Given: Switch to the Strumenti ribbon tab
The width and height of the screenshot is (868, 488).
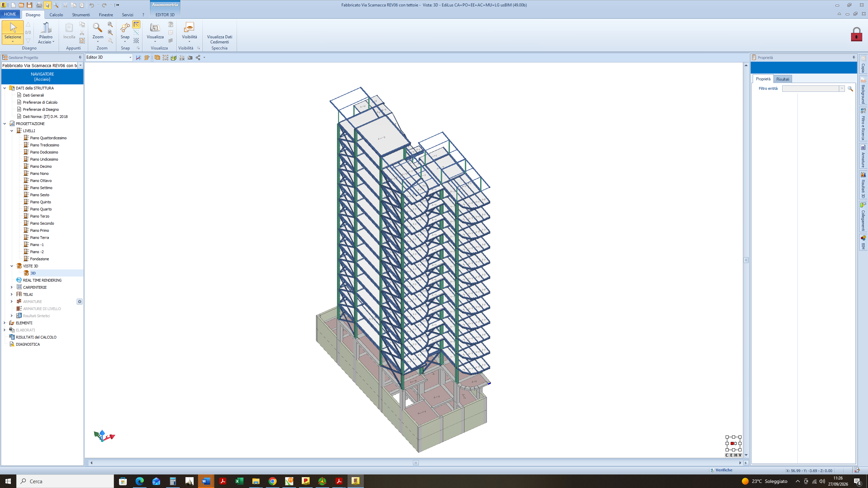Looking at the screenshot, I should [81, 15].
